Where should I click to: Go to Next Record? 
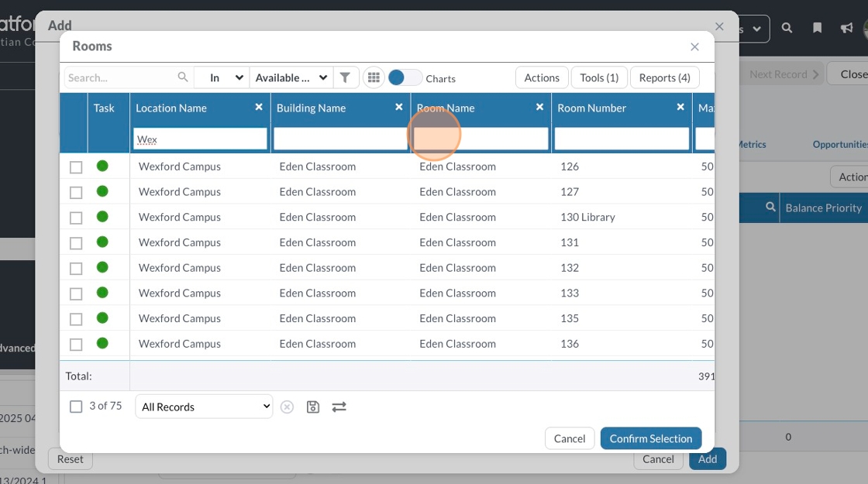tap(784, 74)
